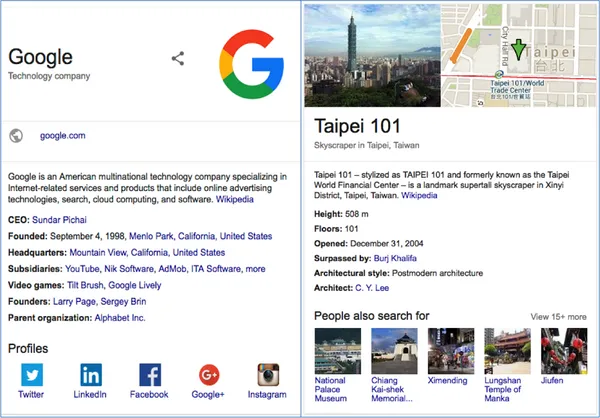Click the Google G logo
The height and width of the screenshot is (418, 600).
pyautogui.click(x=252, y=64)
